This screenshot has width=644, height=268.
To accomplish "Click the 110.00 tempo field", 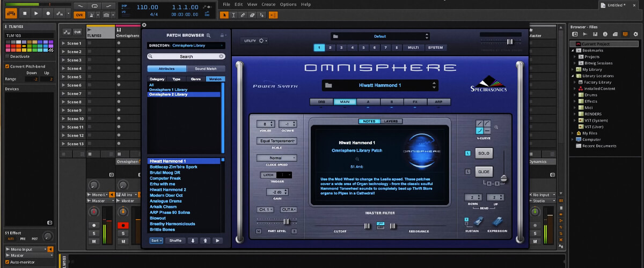I will point(147,7).
